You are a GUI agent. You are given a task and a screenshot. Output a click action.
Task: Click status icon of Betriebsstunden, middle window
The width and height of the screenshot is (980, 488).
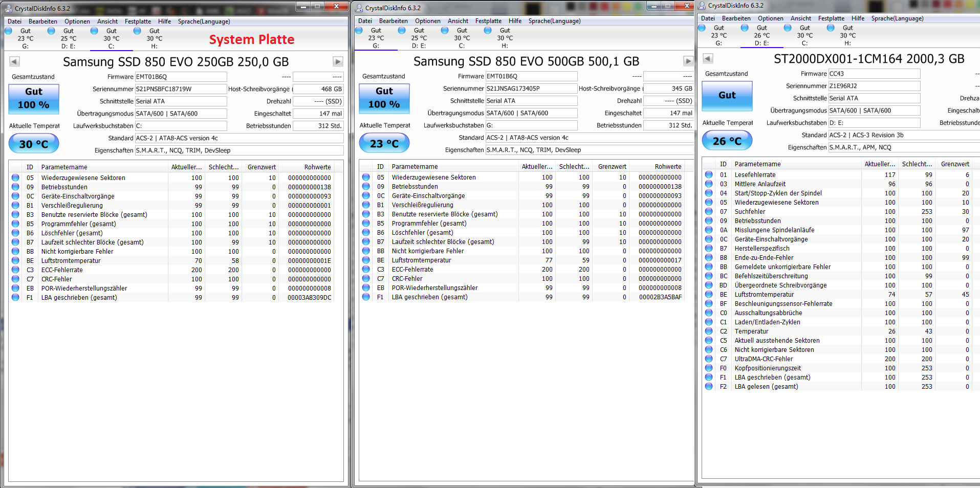point(366,186)
